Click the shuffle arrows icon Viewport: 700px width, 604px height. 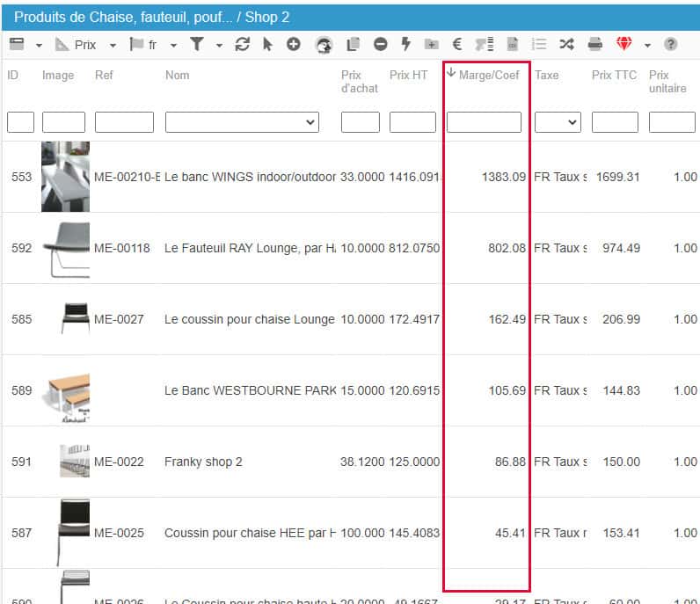point(566,44)
